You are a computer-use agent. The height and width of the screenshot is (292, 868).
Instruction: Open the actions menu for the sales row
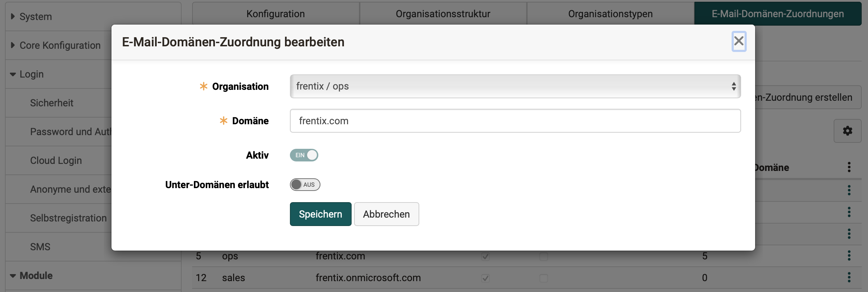(849, 277)
